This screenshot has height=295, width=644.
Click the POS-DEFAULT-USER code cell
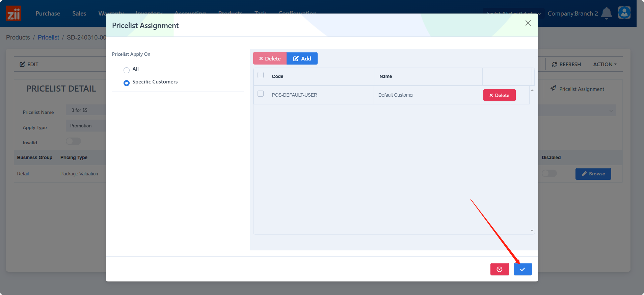(320, 95)
